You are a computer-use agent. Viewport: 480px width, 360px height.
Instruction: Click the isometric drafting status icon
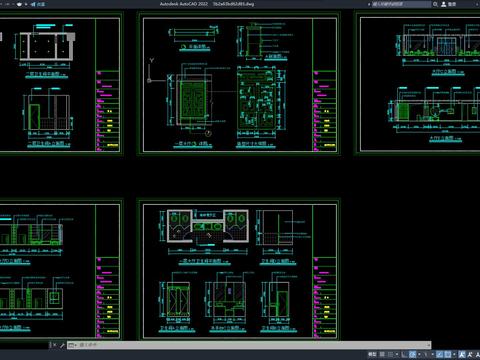(426, 354)
